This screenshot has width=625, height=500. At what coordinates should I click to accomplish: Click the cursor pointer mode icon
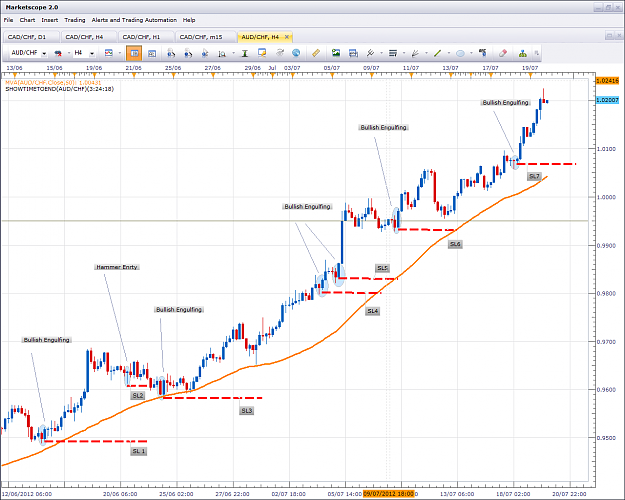pos(205,53)
